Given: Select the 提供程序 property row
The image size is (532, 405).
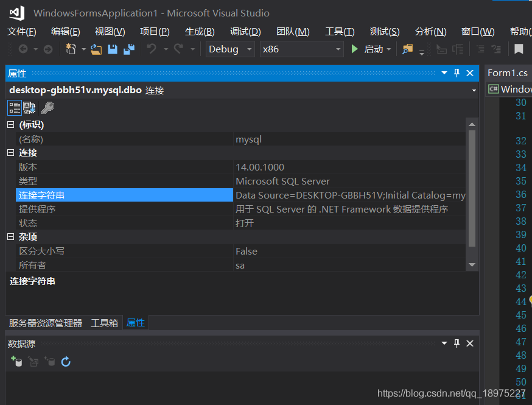Looking at the screenshot, I should point(240,209).
